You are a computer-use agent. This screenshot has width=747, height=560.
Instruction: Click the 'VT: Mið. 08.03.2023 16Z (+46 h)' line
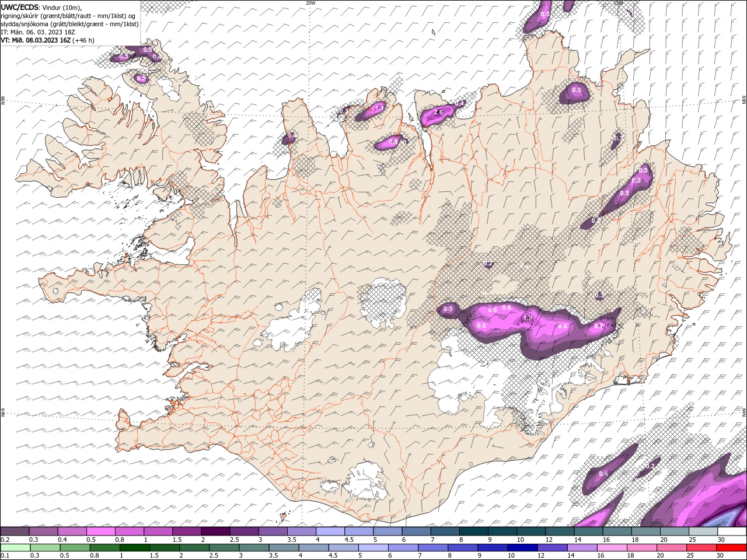[x=48, y=40]
